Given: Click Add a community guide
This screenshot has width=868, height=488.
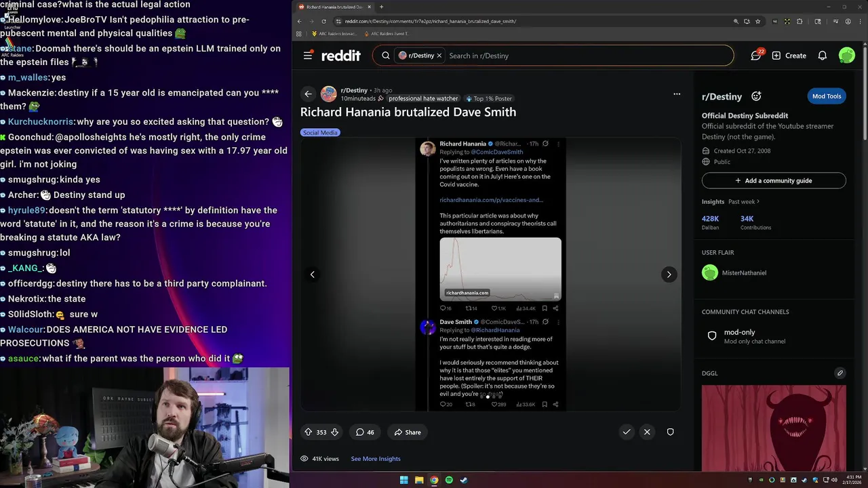Looking at the screenshot, I should tap(774, 180).
